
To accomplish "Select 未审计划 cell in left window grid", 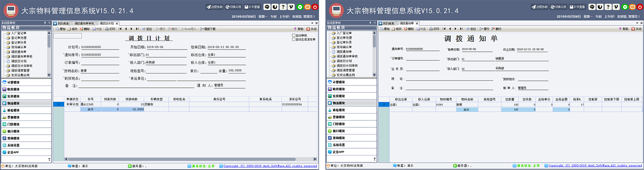I will [72, 104].
